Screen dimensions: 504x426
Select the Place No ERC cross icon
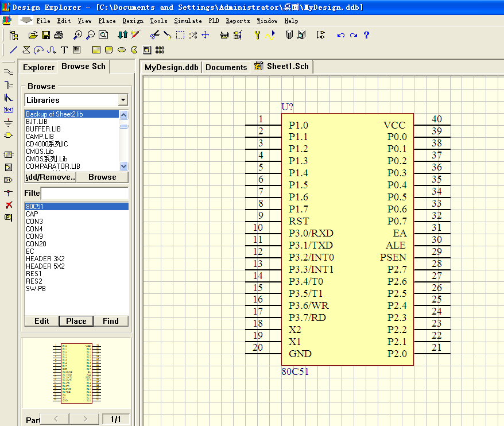pos(9,205)
